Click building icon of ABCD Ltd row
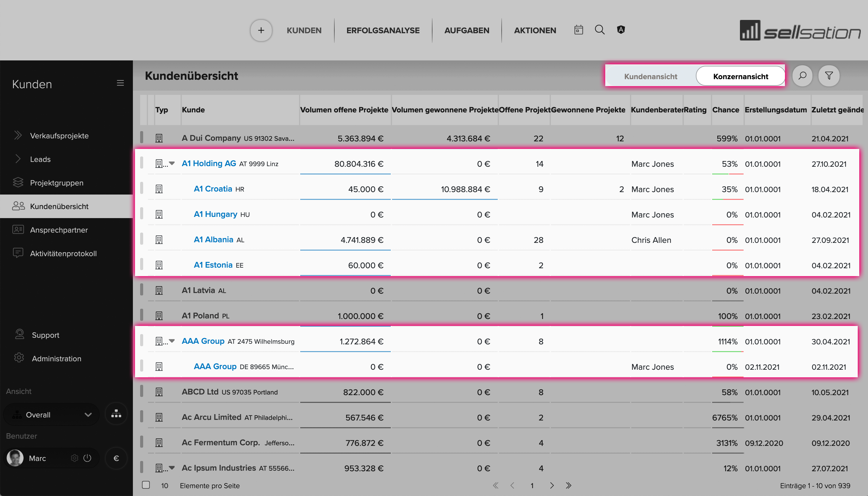This screenshot has width=868, height=496. (159, 392)
